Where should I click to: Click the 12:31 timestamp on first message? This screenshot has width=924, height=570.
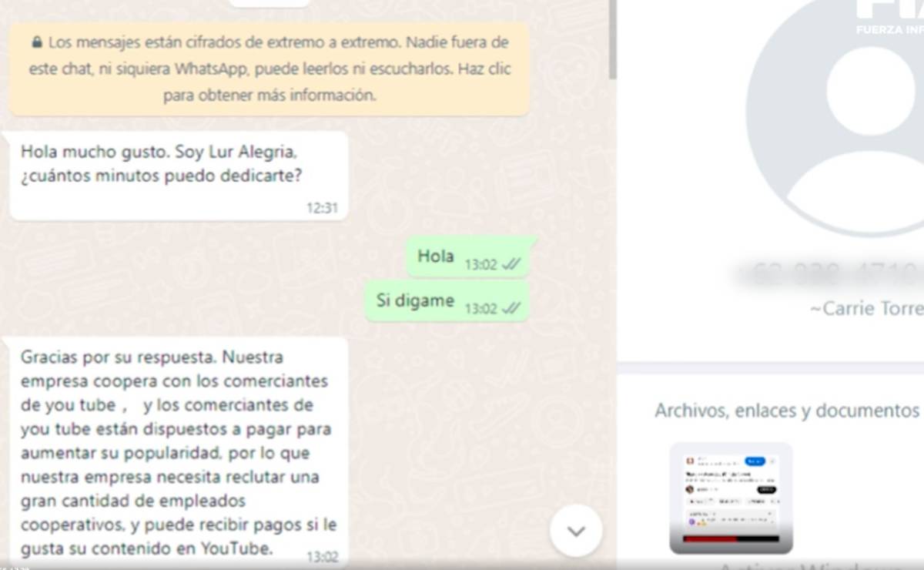coord(322,208)
